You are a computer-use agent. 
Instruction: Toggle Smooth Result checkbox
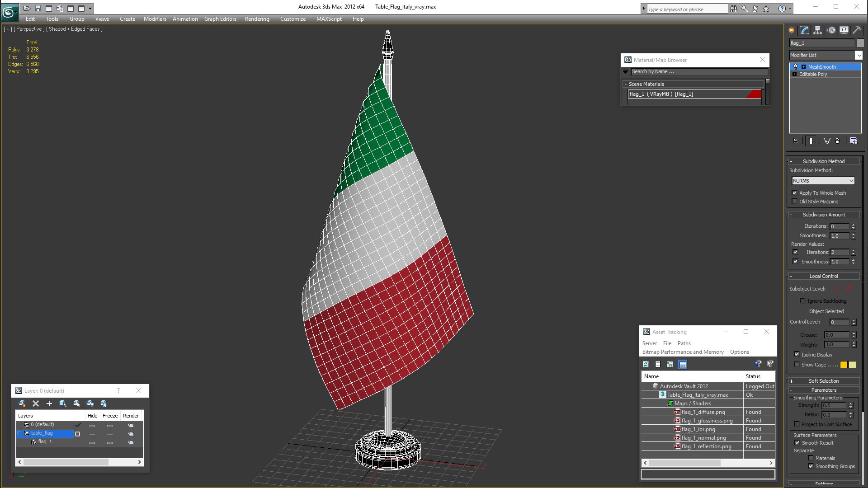click(x=797, y=443)
